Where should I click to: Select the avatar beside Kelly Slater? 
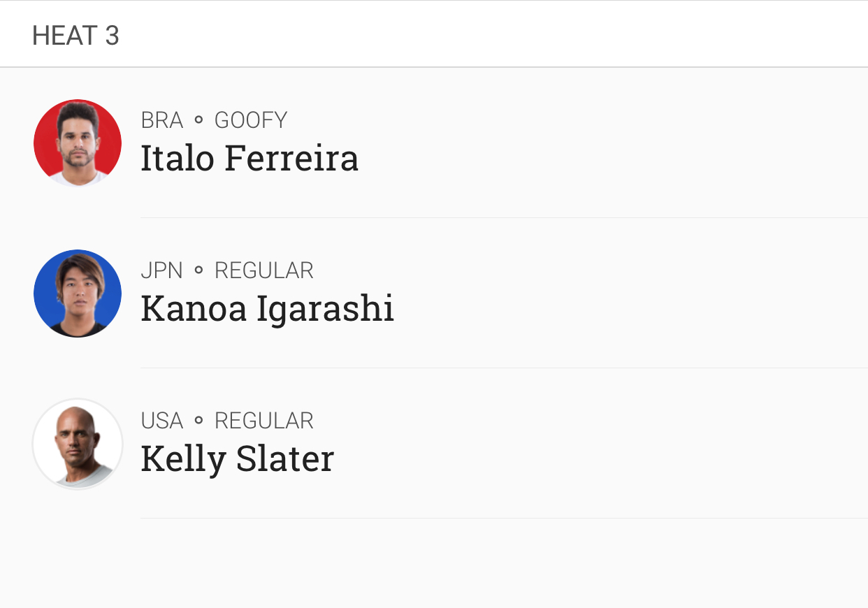(x=78, y=444)
